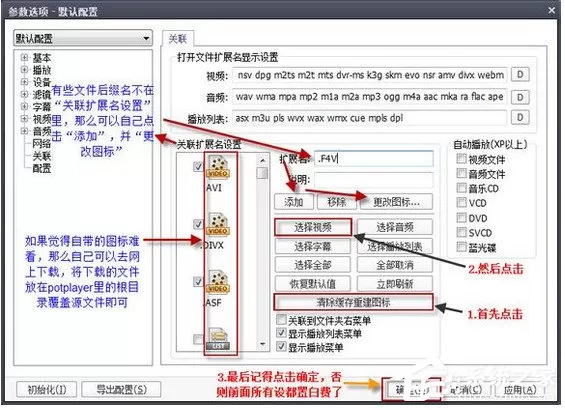Expand the 基本 tree node
565x410 pixels.
tap(24, 57)
